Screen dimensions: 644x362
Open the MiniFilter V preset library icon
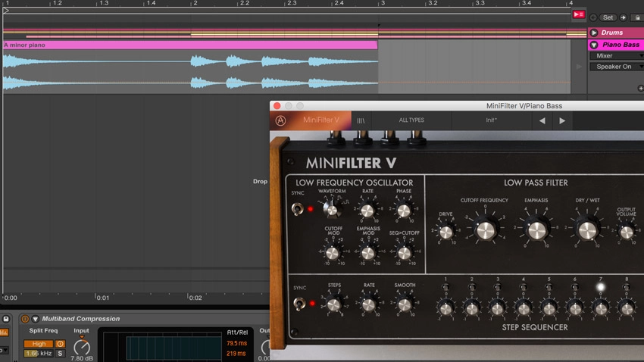(361, 120)
